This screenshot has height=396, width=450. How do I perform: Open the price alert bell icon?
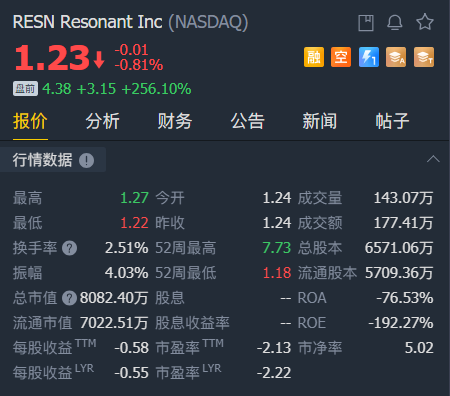tap(395, 23)
